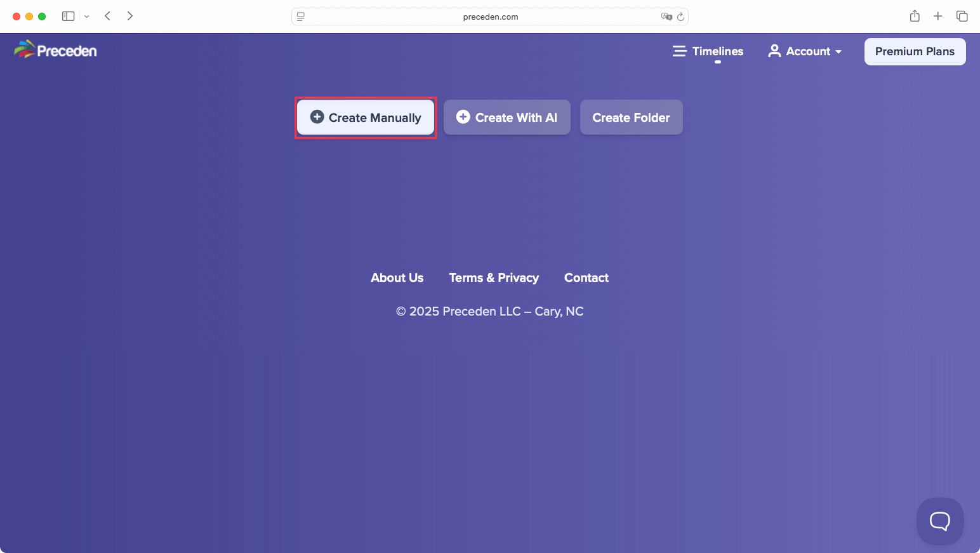Image resolution: width=980 pixels, height=553 pixels.
Task: Click the Account person icon
Action: tap(774, 51)
